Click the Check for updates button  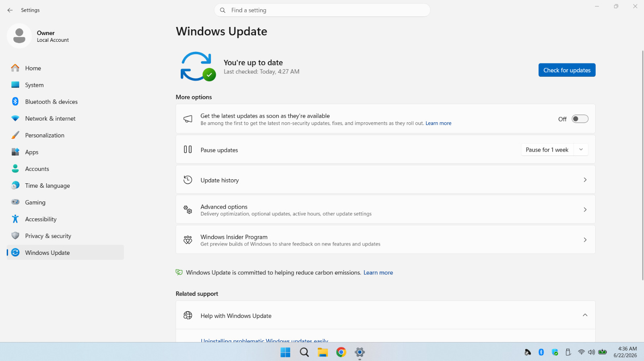(x=567, y=70)
